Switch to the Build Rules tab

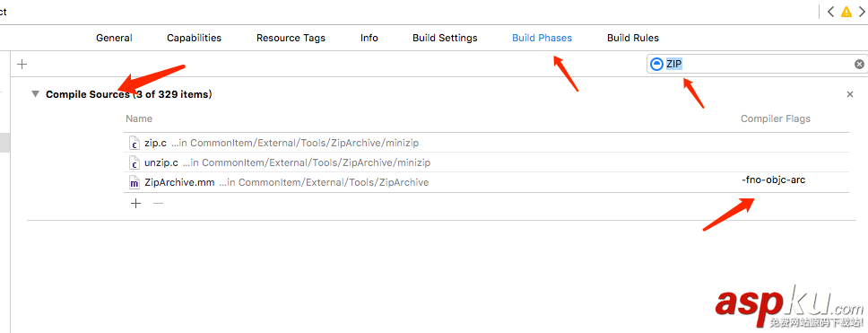633,38
